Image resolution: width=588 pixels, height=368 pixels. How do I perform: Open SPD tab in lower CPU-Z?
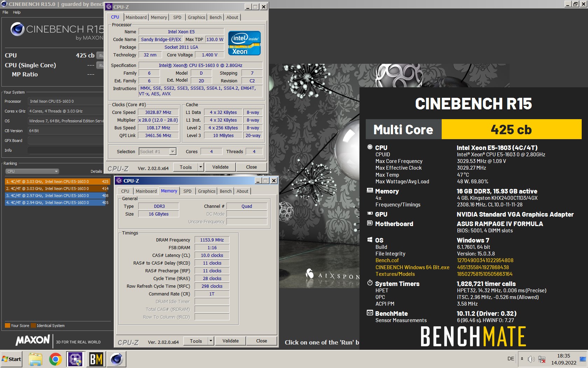[x=188, y=191]
